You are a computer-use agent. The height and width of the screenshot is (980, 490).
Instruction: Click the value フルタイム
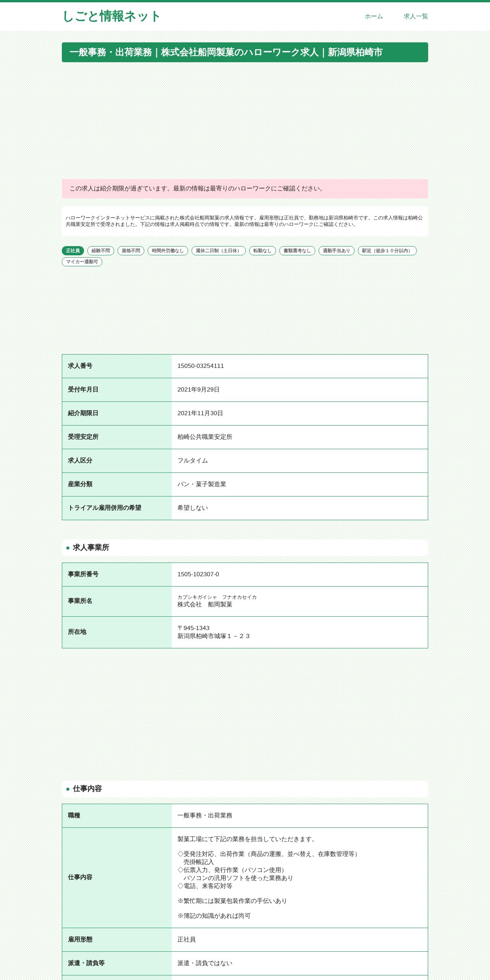pos(193,461)
